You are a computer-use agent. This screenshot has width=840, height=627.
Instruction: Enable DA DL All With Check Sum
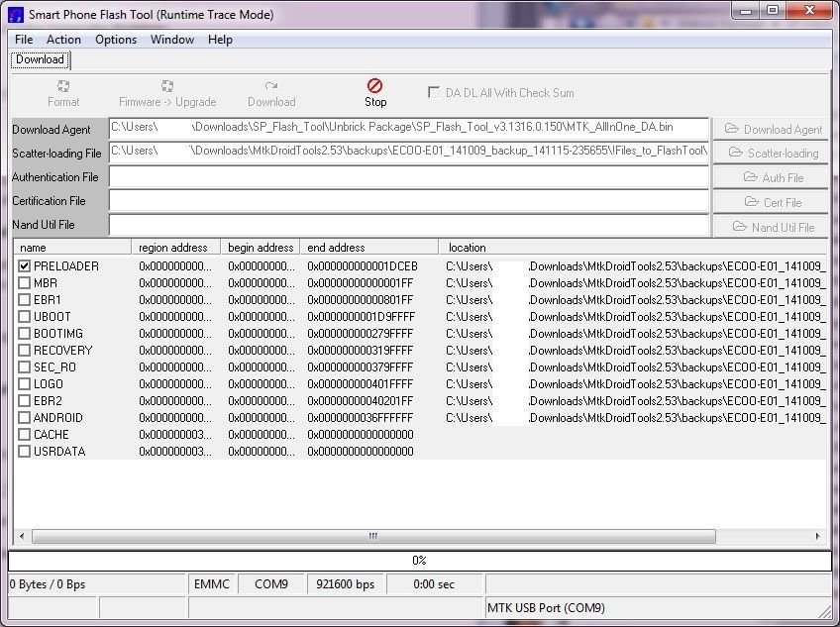(x=434, y=92)
